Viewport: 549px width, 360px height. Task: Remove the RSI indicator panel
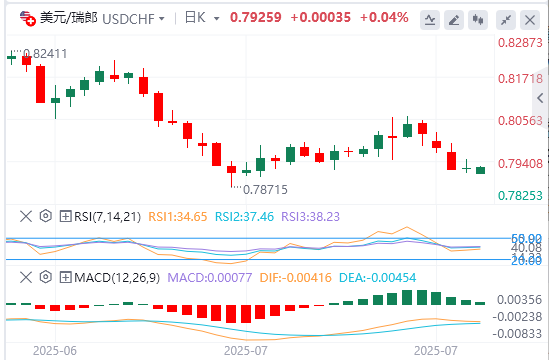(26, 216)
